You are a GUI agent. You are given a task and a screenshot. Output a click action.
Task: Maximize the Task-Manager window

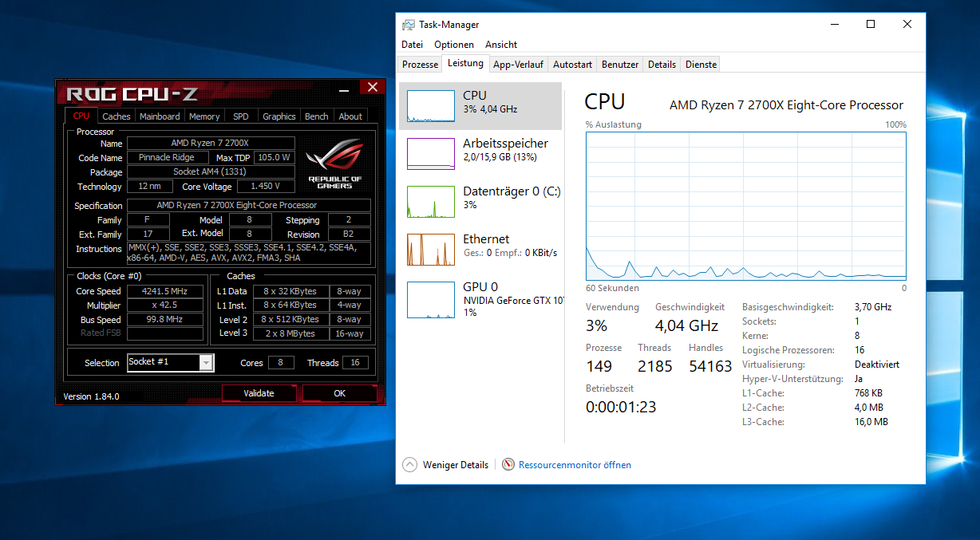click(x=871, y=25)
